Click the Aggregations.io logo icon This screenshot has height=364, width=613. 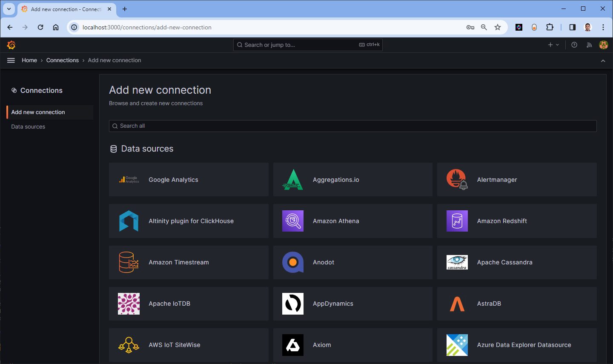293,180
